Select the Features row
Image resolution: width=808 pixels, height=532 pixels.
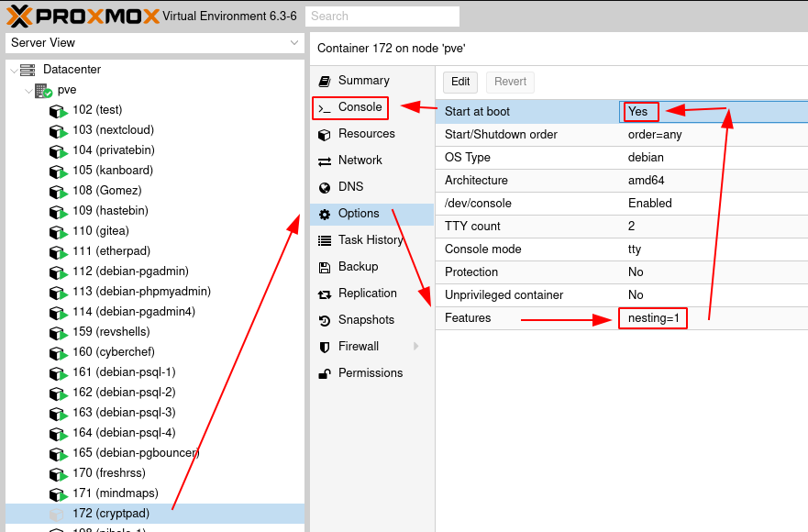tap(622, 318)
